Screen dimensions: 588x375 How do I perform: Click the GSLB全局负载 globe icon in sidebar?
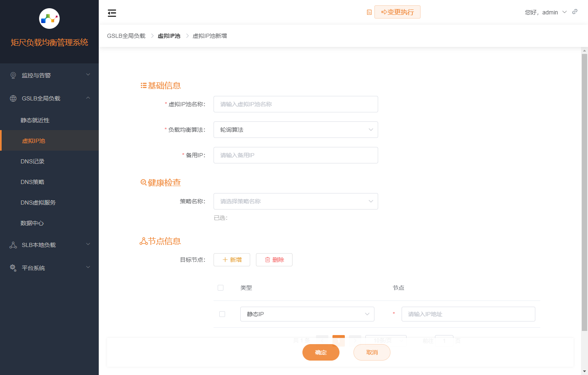tap(12, 98)
